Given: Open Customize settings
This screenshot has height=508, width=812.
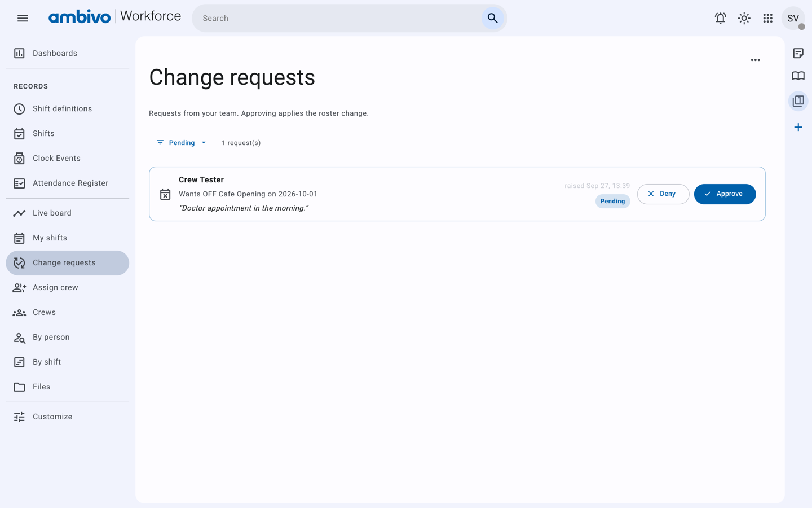Looking at the screenshot, I should [x=67, y=417].
